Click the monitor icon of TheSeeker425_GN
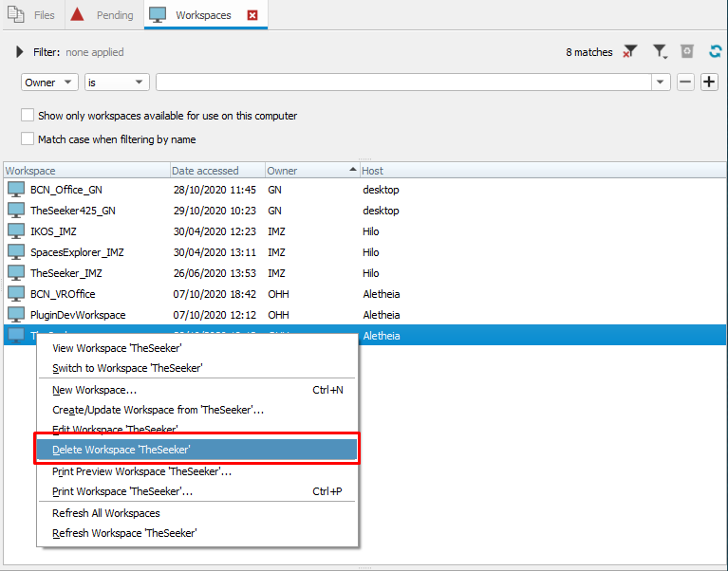The height and width of the screenshot is (571, 728). point(16,211)
